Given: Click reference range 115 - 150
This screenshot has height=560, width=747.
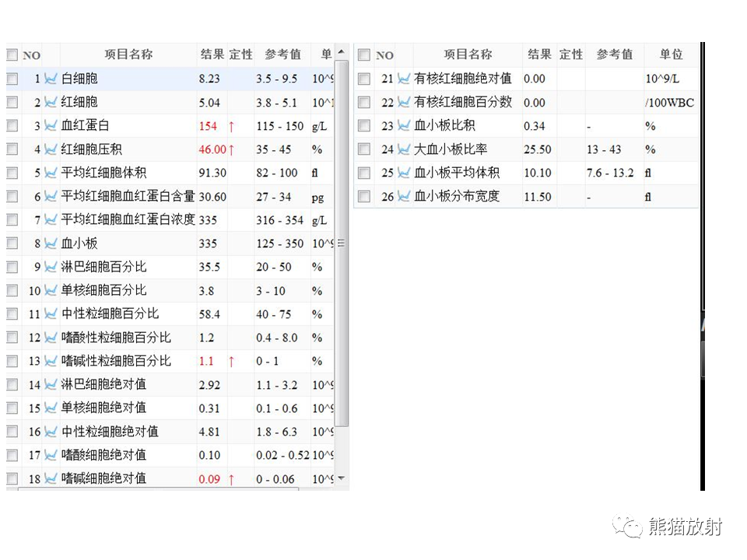Looking at the screenshot, I should (279, 126).
